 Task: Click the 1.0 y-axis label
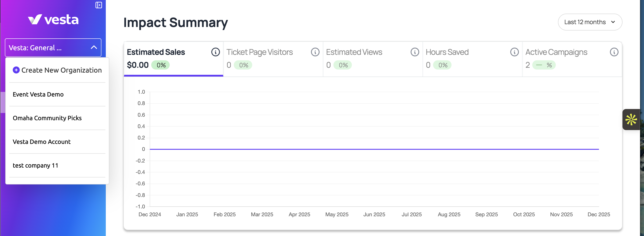(141, 92)
